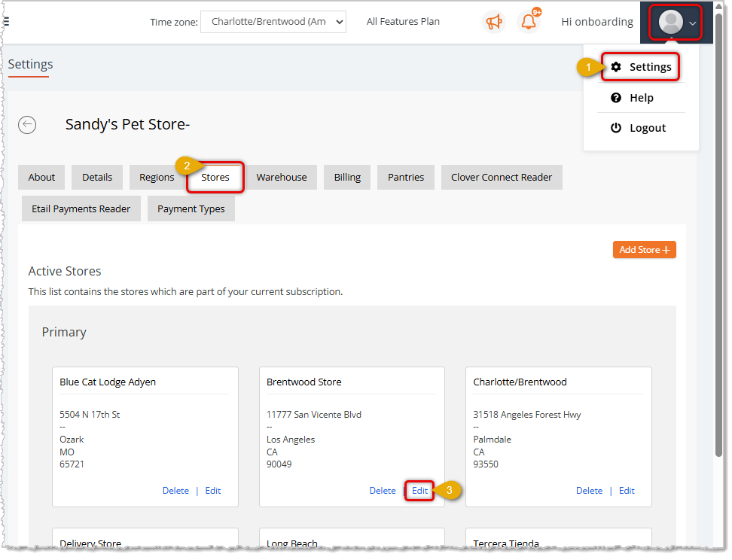Open the notifications bell icon
The image size is (732, 560).
[529, 22]
